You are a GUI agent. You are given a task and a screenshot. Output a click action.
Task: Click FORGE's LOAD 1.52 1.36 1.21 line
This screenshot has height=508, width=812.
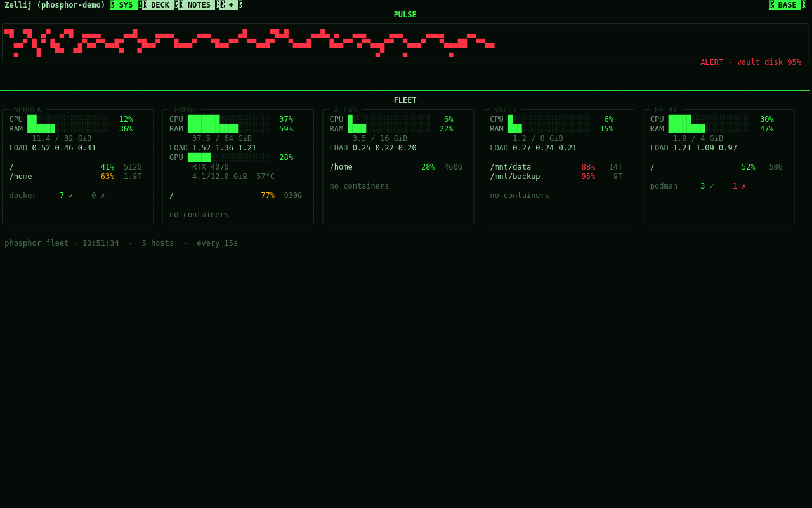(213, 148)
